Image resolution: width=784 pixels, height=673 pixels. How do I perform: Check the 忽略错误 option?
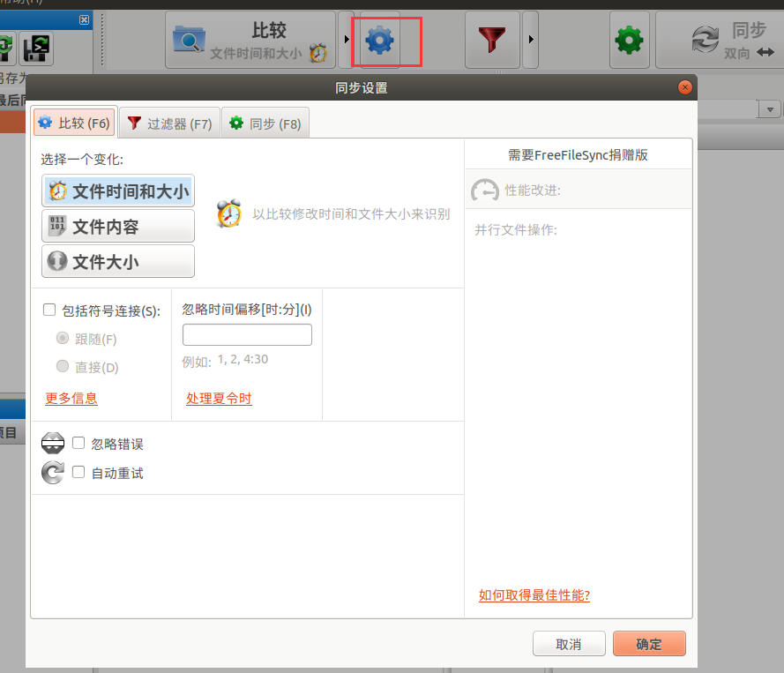(x=78, y=444)
